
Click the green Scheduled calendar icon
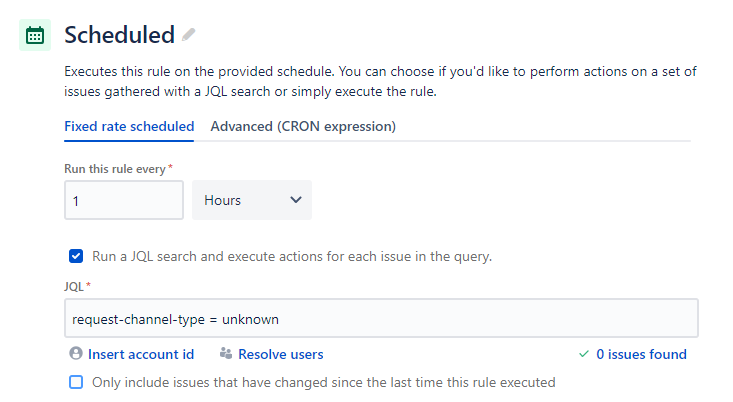pyautogui.click(x=35, y=35)
